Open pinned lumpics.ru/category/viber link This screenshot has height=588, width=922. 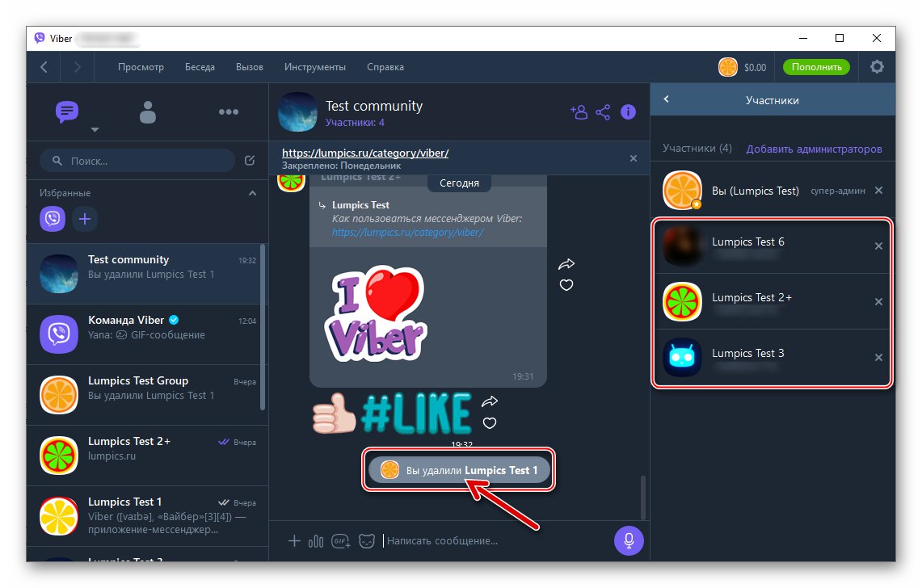pos(365,153)
